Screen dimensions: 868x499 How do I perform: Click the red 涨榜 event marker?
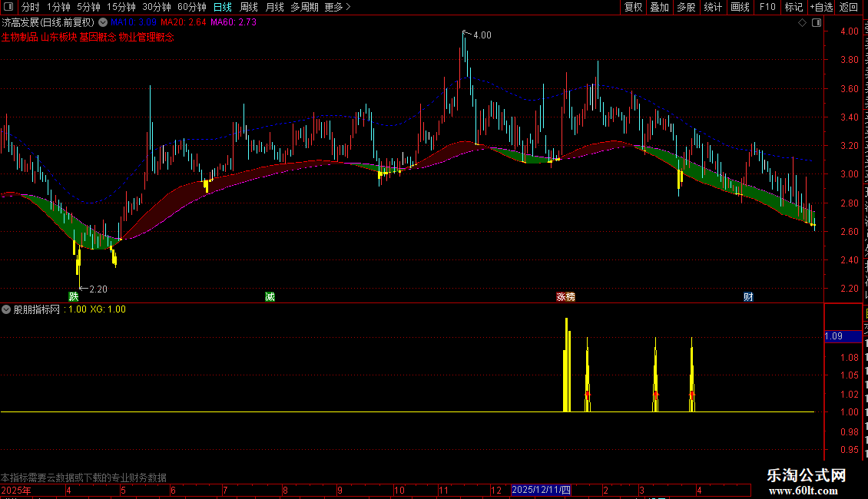(566, 296)
